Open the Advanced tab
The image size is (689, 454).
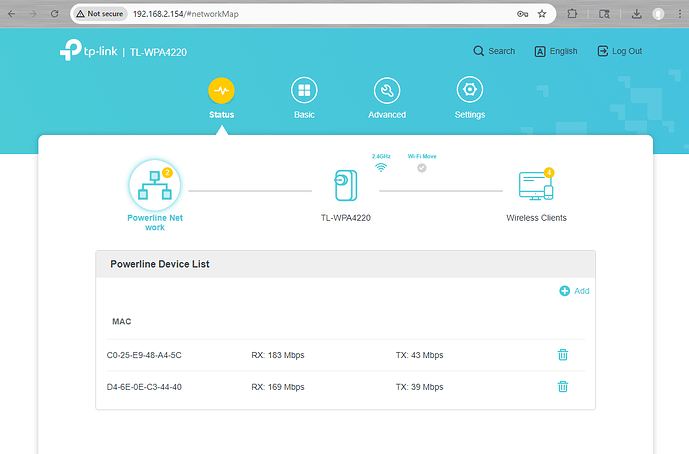click(x=387, y=98)
